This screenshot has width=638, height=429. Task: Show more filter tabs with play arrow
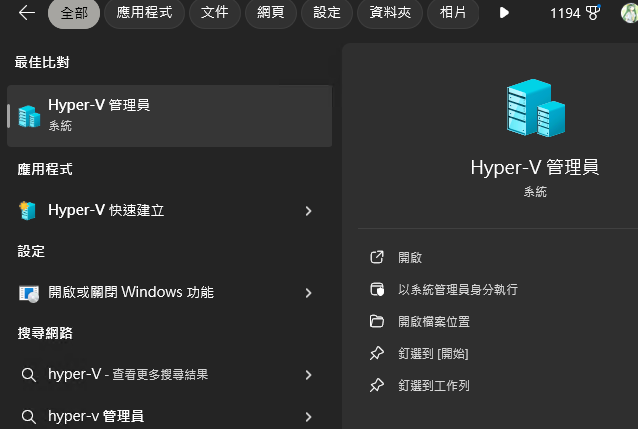point(504,13)
